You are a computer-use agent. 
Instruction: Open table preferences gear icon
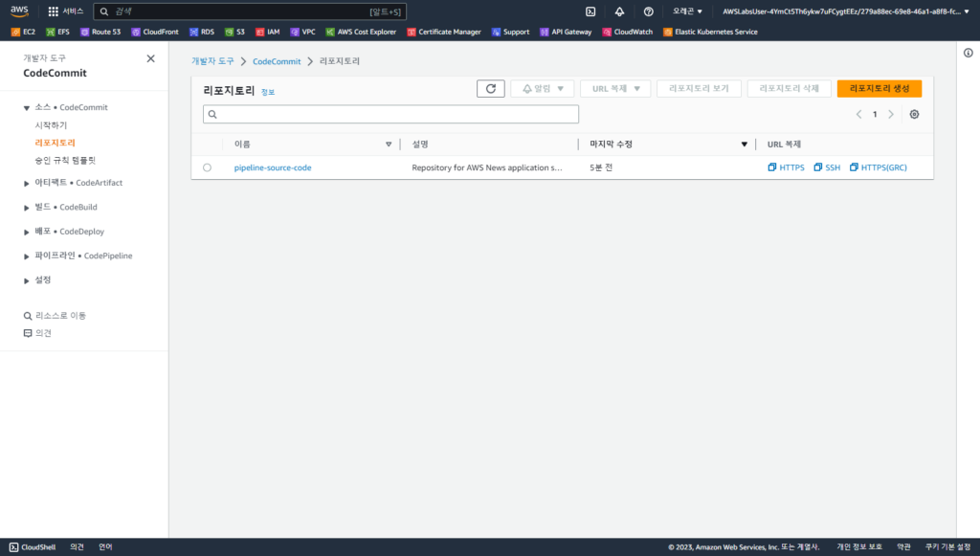click(914, 114)
